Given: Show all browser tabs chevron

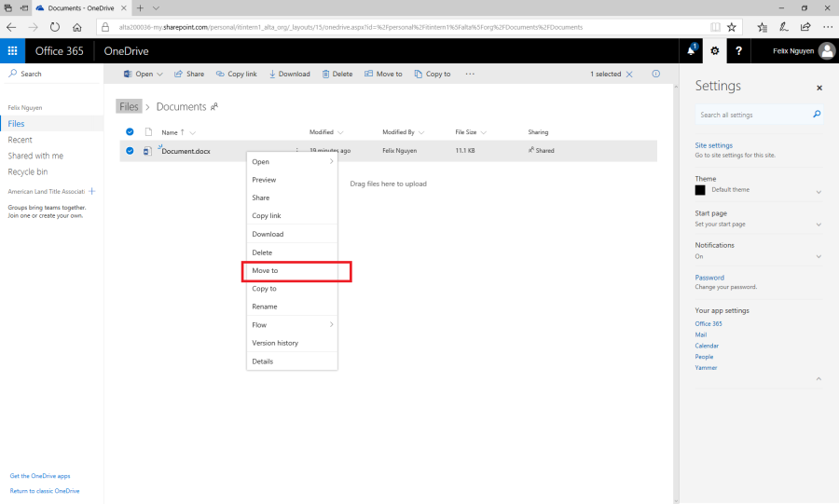Looking at the screenshot, I should tap(157, 8).
